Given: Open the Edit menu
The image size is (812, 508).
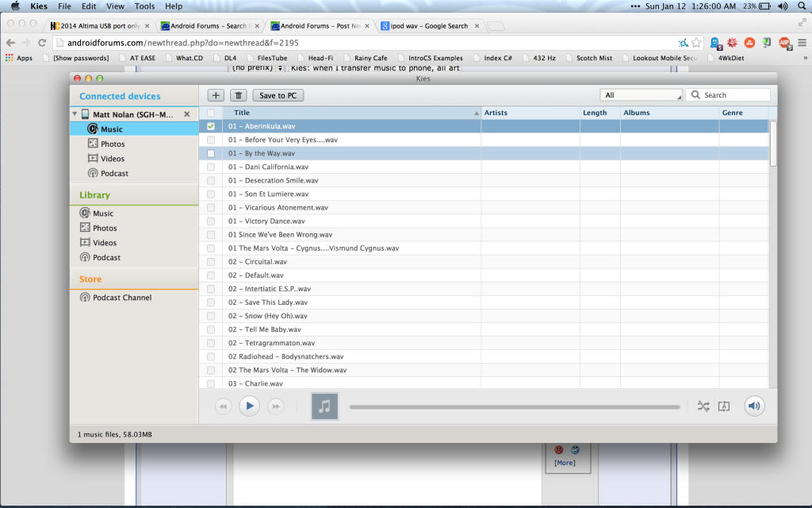Looking at the screenshot, I should point(89,6).
